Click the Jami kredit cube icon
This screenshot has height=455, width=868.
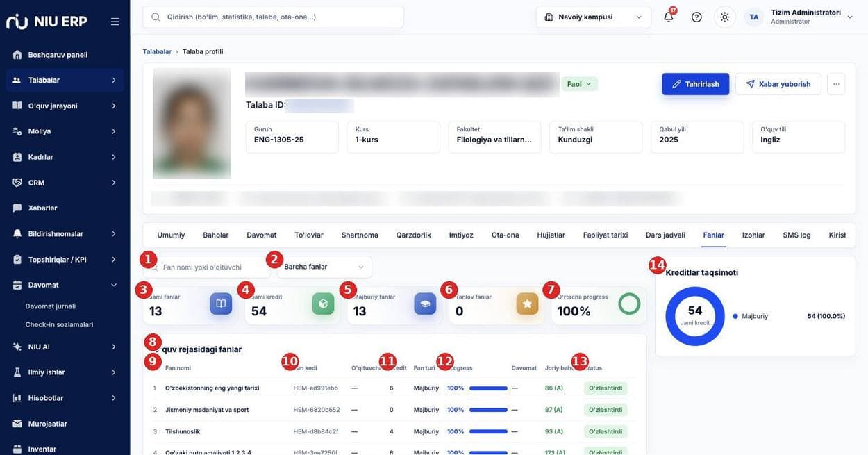click(323, 304)
